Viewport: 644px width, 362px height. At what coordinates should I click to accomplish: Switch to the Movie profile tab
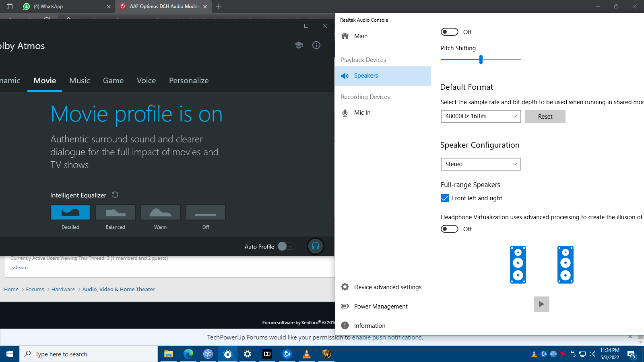[x=45, y=80]
